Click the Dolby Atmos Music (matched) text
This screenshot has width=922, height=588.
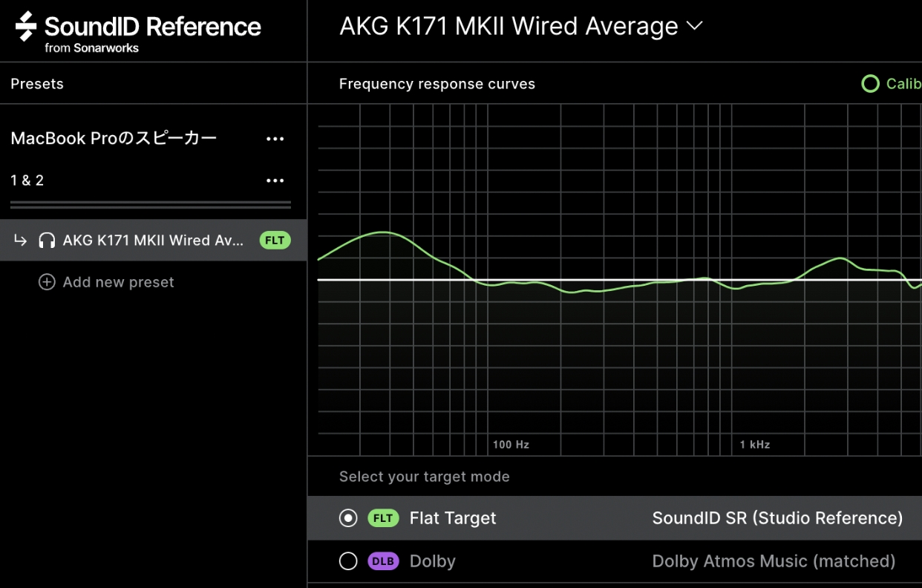click(x=774, y=561)
